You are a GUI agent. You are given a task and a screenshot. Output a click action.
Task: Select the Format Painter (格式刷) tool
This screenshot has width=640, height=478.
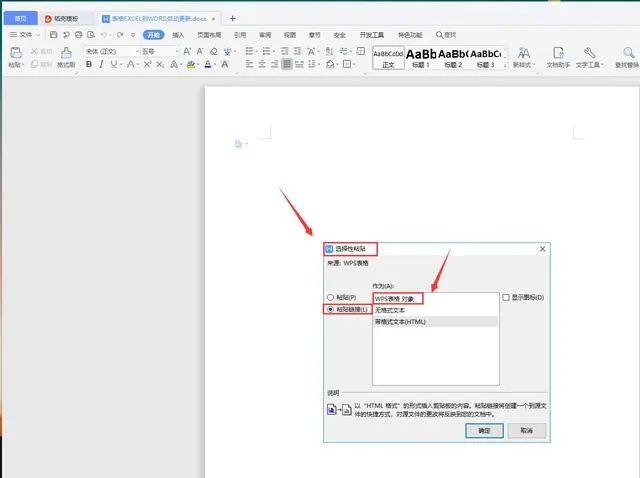pos(66,53)
